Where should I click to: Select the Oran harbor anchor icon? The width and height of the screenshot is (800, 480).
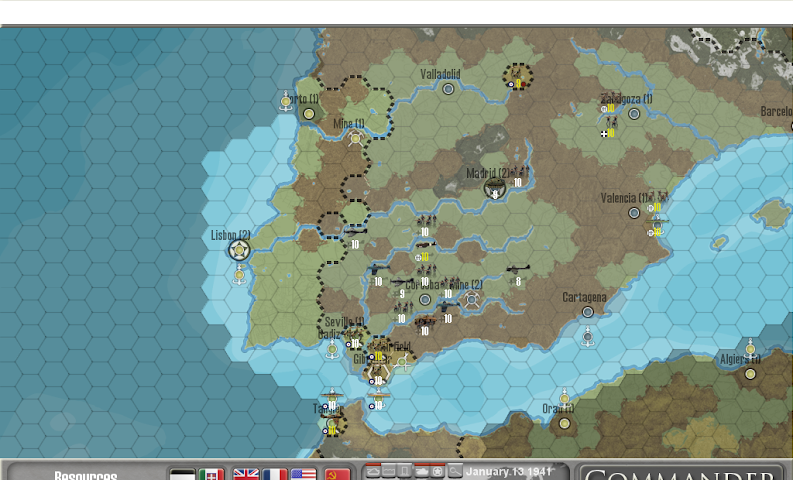(x=564, y=399)
